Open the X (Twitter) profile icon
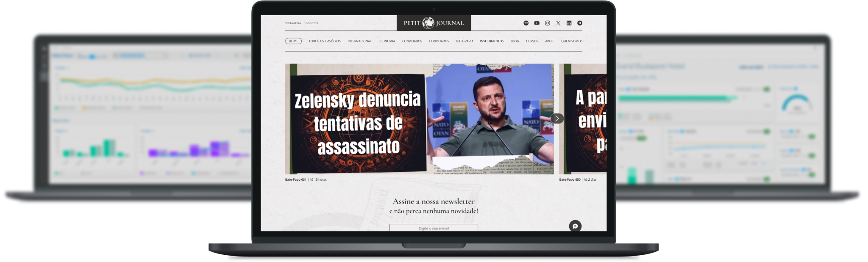This screenshot has height=262, width=868. tap(558, 23)
